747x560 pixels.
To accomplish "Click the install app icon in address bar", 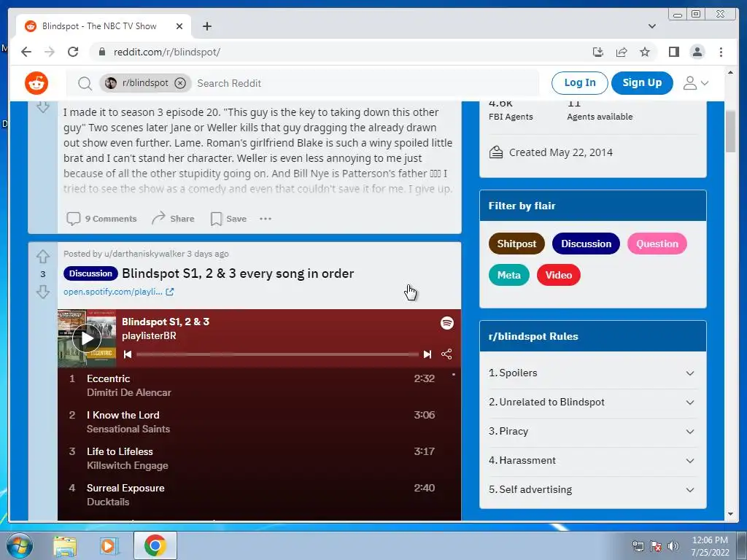I will click(x=598, y=52).
